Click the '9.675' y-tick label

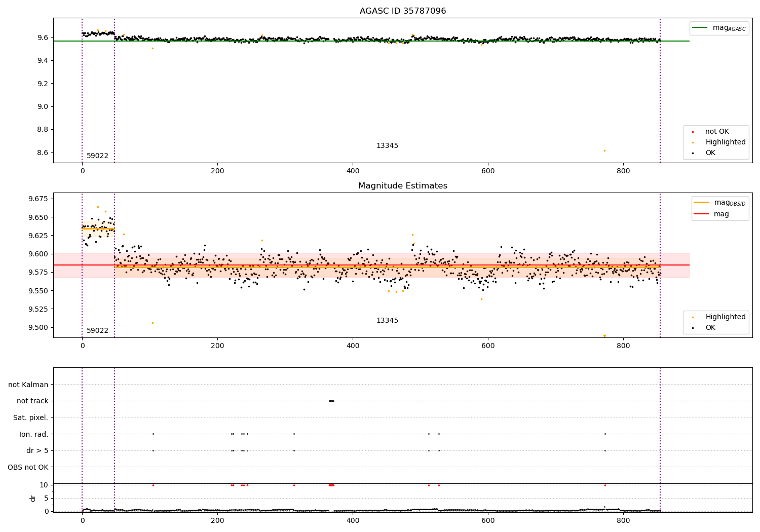39,199
